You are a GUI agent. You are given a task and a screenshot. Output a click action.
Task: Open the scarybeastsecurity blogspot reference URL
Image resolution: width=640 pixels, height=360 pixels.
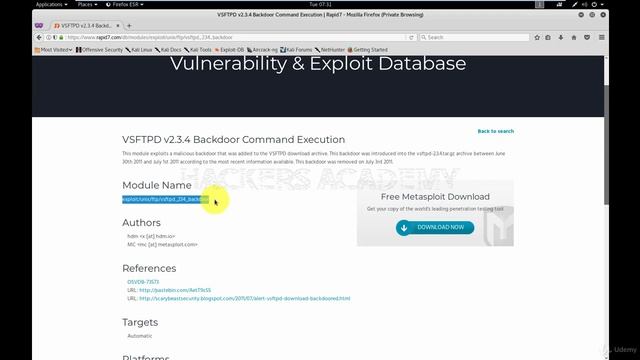[244, 298]
